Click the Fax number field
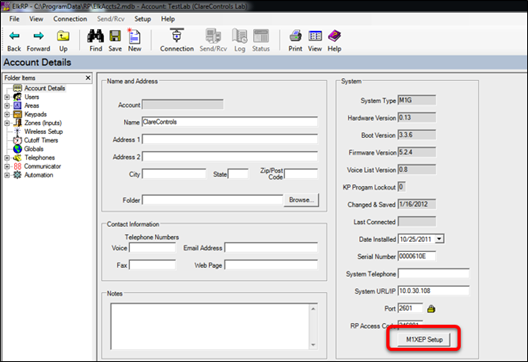The image size is (528, 362). point(152,265)
